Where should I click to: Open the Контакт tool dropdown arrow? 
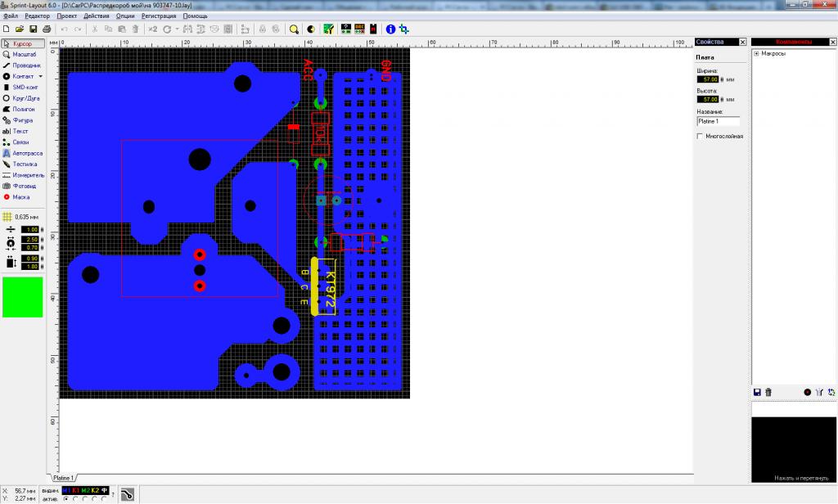40,76
